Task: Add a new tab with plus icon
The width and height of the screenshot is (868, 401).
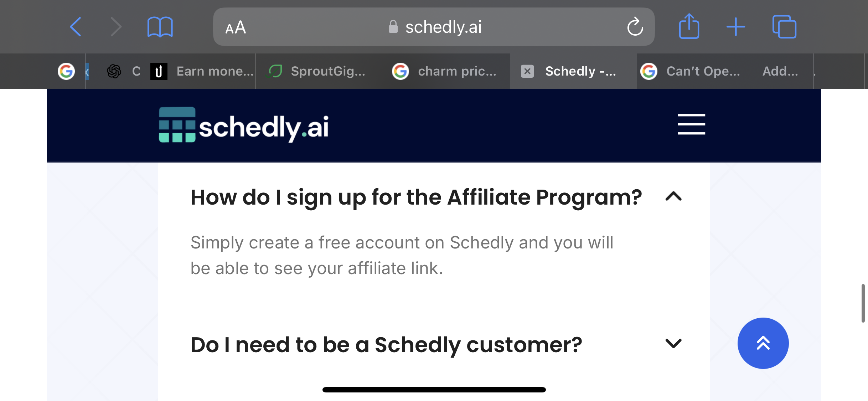Action: [x=736, y=27]
